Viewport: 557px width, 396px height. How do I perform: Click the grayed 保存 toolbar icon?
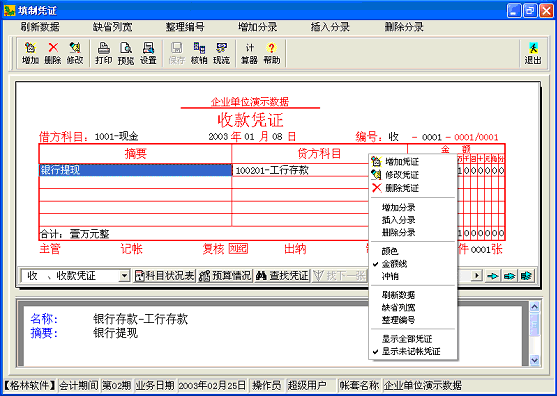point(177,53)
